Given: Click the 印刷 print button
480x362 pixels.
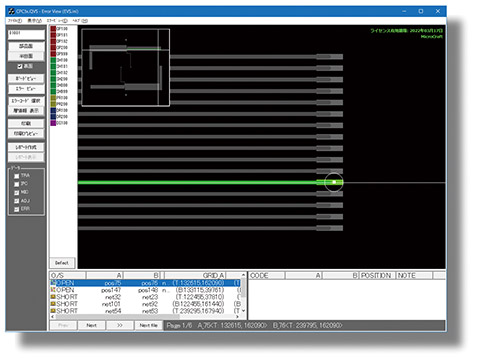Looking at the screenshot, I should [x=26, y=124].
